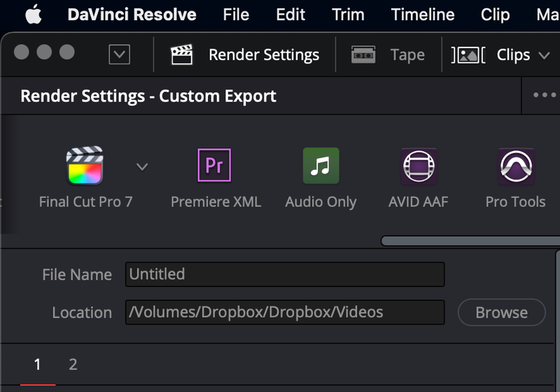Open the Timeline menu
560x392 pixels.
pyautogui.click(x=422, y=14)
